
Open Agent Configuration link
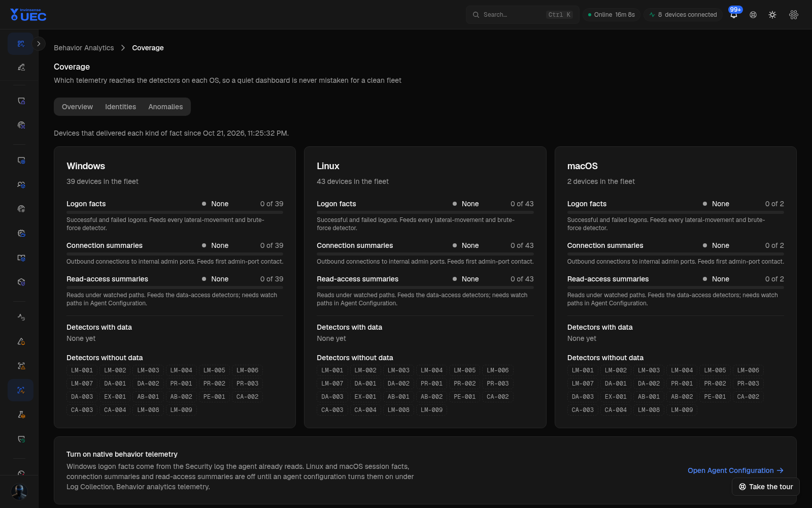coord(735,470)
